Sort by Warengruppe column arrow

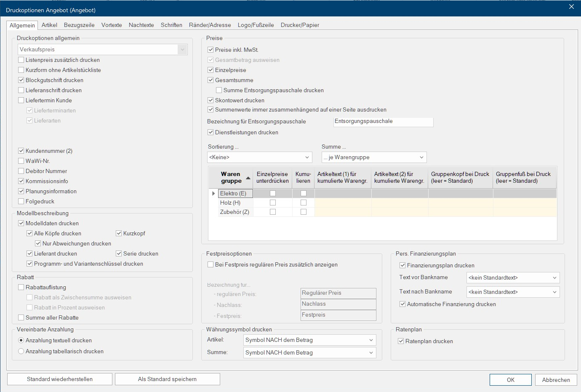248,178
